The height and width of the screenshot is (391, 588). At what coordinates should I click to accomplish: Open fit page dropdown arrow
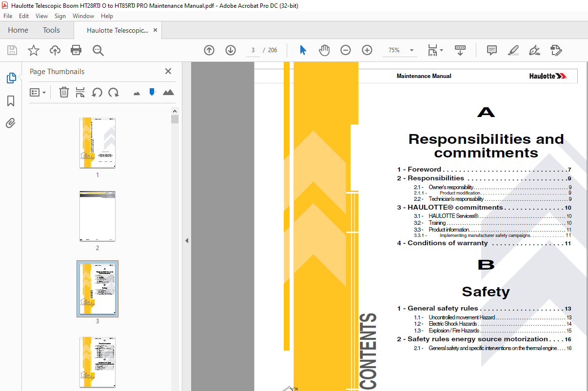(x=441, y=50)
